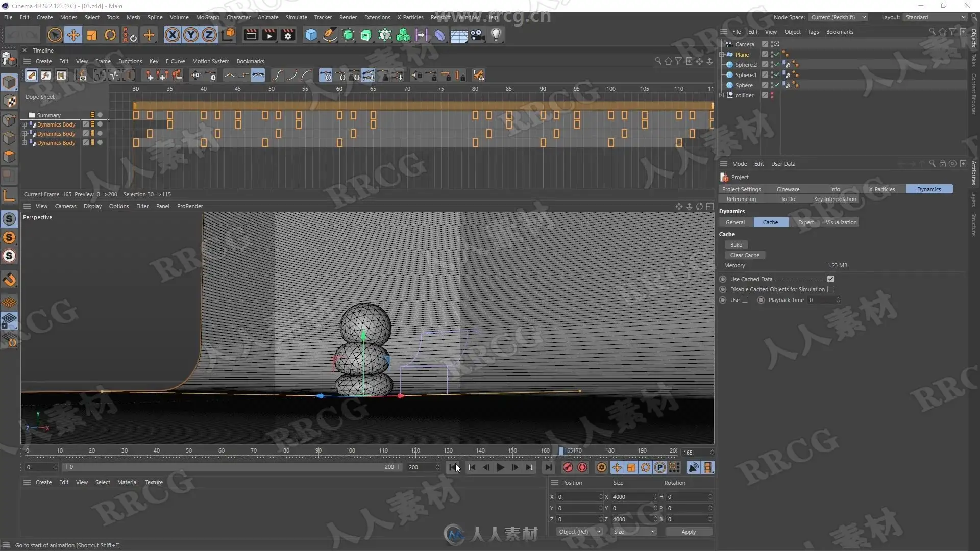Select the Rotate tool icon
Image resolution: width=980 pixels, height=551 pixels.
[x=110, y=35]
